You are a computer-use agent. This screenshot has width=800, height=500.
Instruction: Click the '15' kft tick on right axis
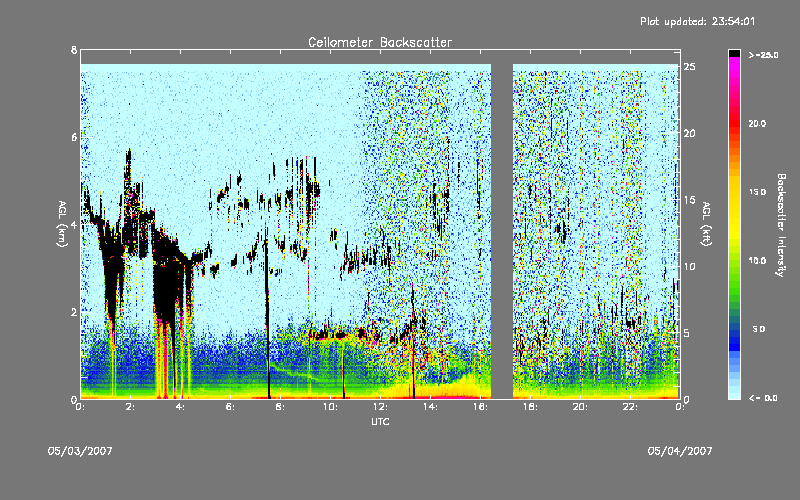tap(690, 200)
